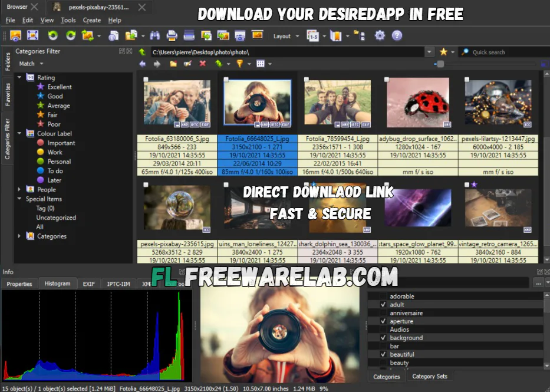Viewport: 550px width, 392px height.
Task: Click the category bookmark toolbar icon
Action: click(x=335, y=35)
